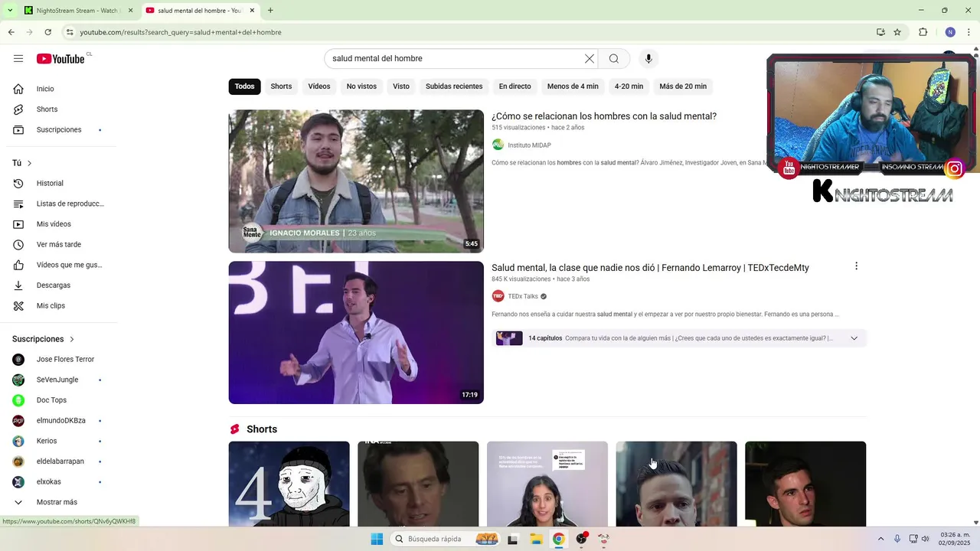
Task: Show hidden tray icons chevron
Action: click(x=880, y=539)
